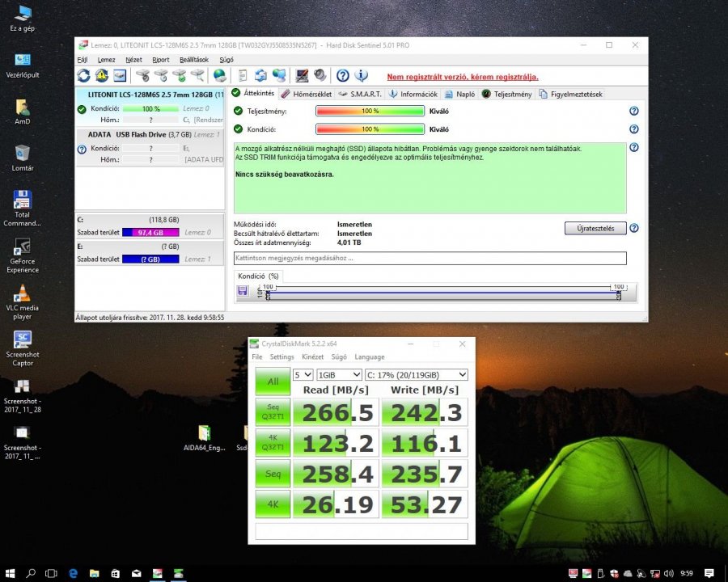Open Ez a gép desktop icon

23,19
